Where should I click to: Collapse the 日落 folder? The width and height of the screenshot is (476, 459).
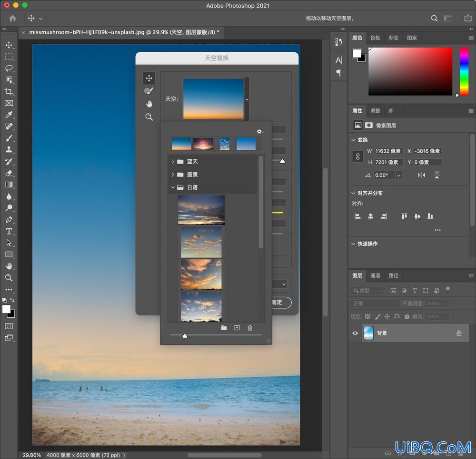pos(173,187)
